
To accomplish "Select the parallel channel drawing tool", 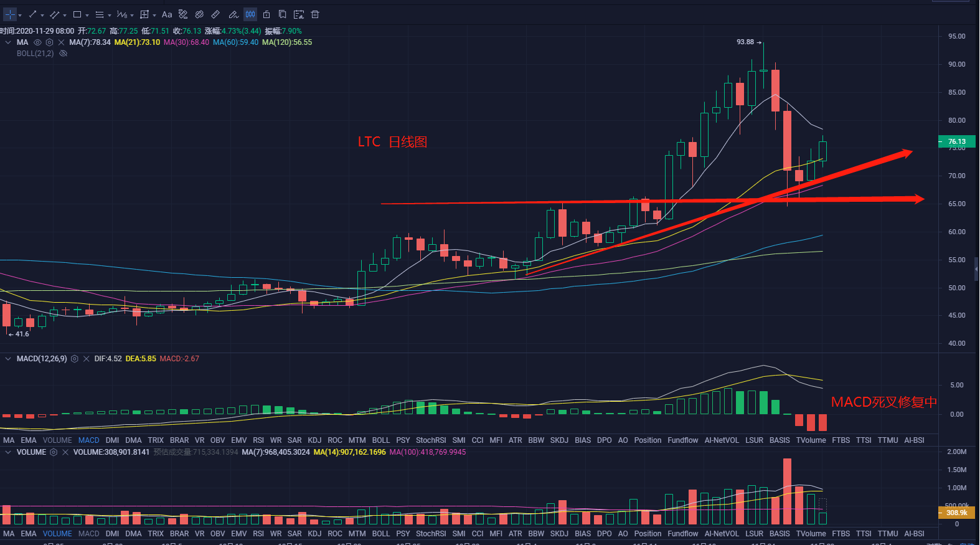I will (55, 14).
